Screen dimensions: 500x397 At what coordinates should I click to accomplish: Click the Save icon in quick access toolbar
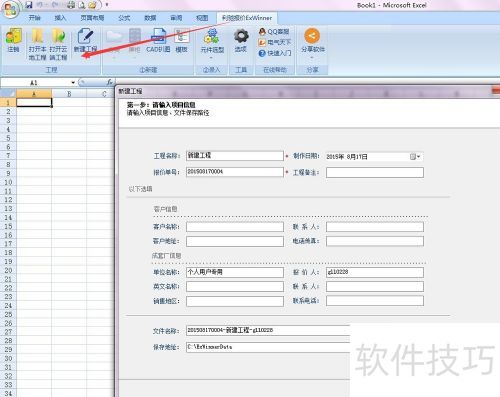[29, 5]
